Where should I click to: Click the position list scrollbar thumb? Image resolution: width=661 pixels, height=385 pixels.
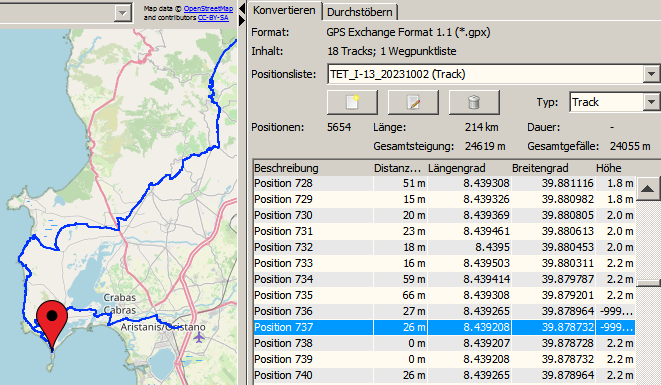click(x=648, y=283)
